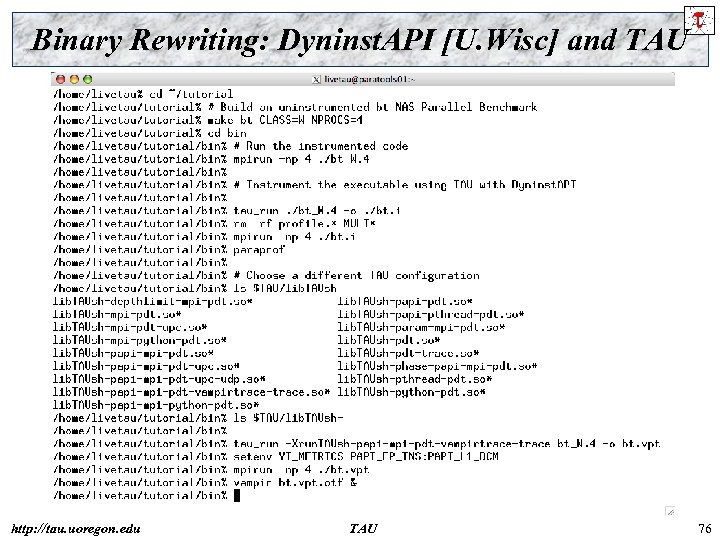
Task: Click the libTAUsh-mpi-pdt.so entry
Action: click(x=117, y=314)
